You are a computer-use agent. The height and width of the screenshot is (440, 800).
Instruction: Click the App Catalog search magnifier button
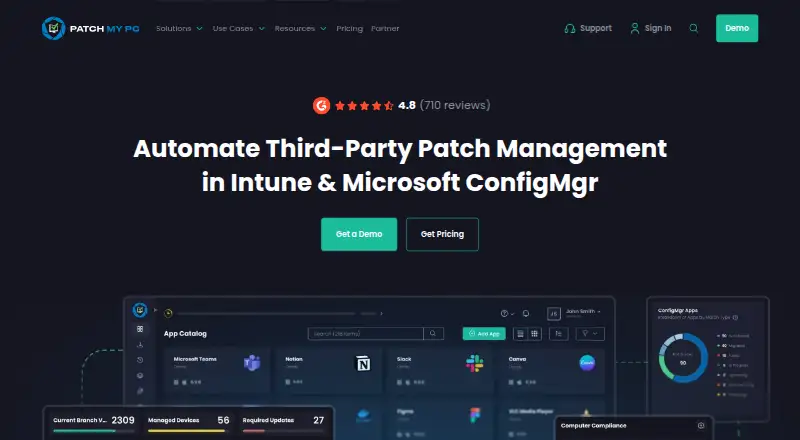433,333
